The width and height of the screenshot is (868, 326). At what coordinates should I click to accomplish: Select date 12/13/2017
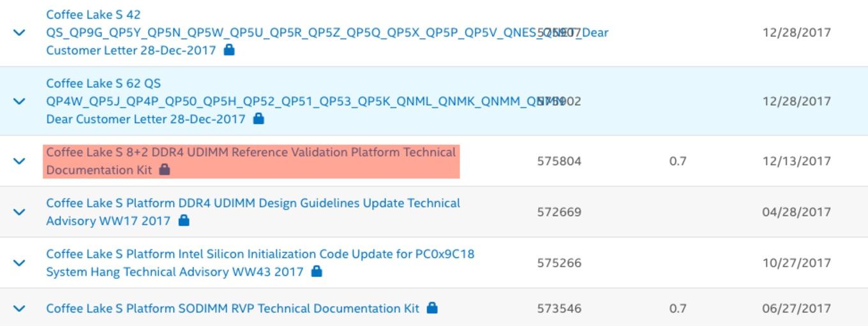point(797,161)
